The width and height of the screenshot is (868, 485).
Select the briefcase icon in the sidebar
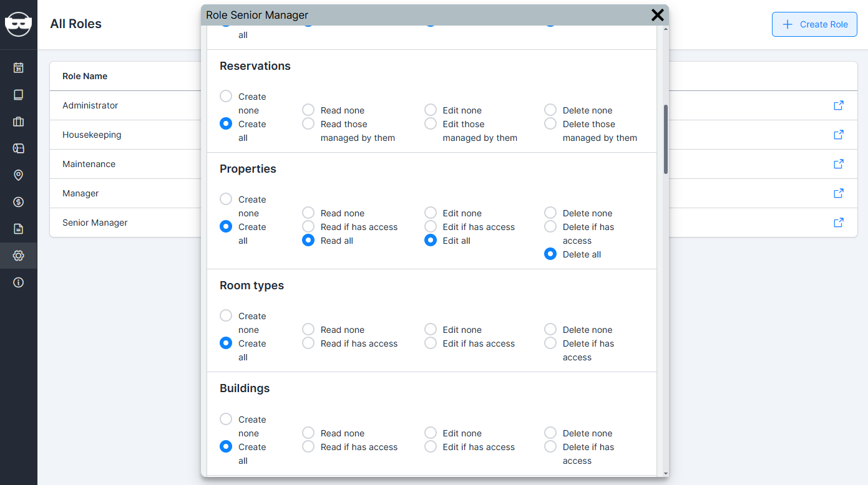point(18,122)
